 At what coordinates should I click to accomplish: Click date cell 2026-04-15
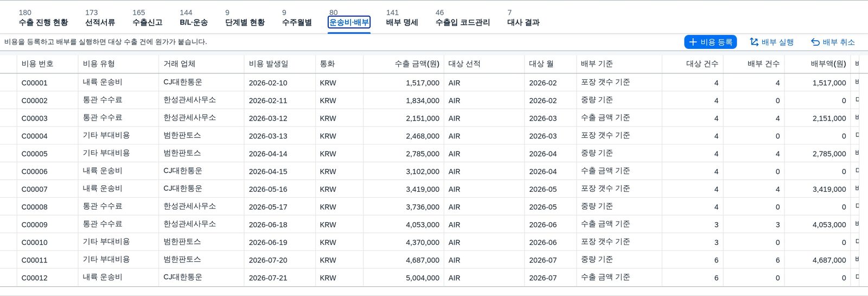[x=268, y=172]
